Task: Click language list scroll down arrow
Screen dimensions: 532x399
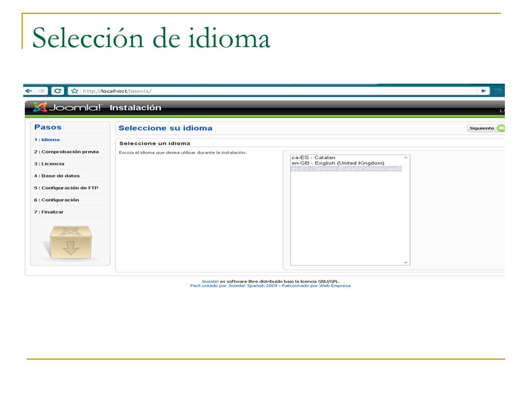Action: (406, 263)
